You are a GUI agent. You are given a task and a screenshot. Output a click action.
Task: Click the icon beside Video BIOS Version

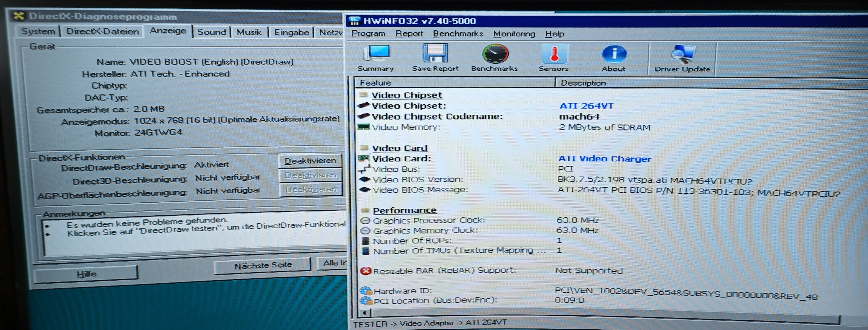[x=364, y=179]
